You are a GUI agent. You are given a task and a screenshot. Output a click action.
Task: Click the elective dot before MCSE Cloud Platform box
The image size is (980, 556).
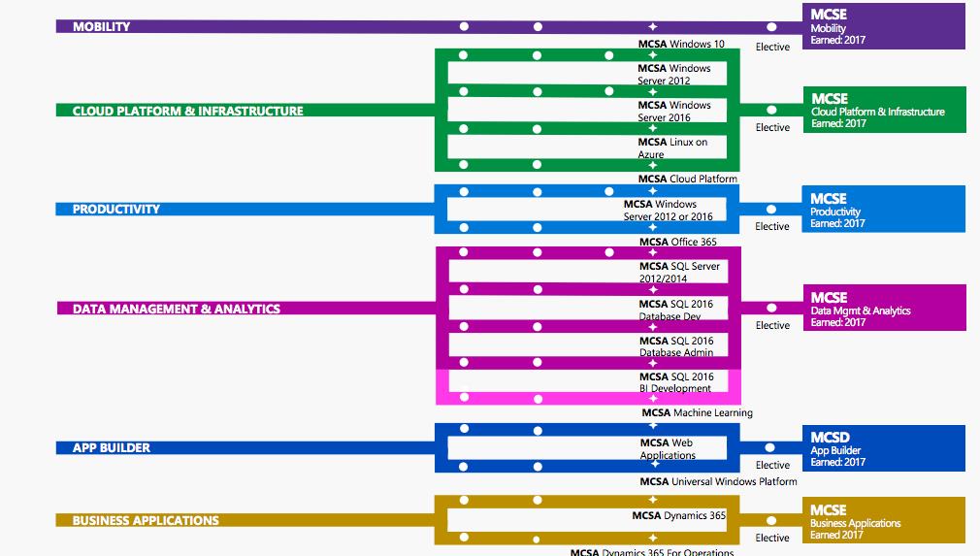[x=772, y=110]
